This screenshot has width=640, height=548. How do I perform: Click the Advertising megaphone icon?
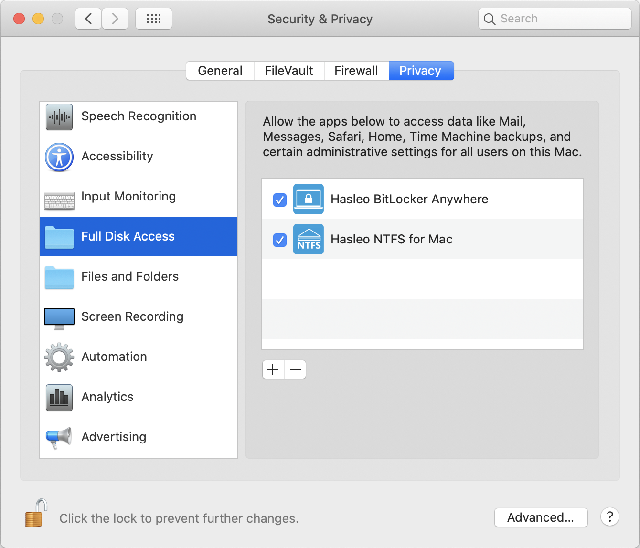point(58,438)
